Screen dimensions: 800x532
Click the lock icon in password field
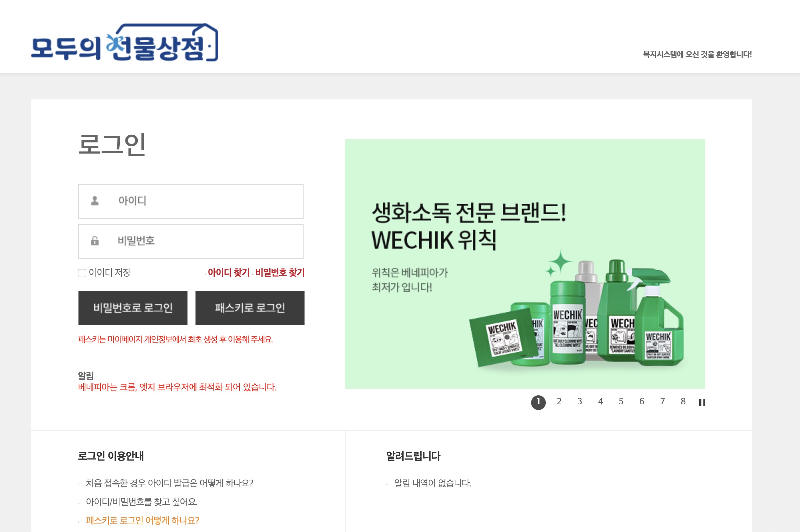coord(95,241)
